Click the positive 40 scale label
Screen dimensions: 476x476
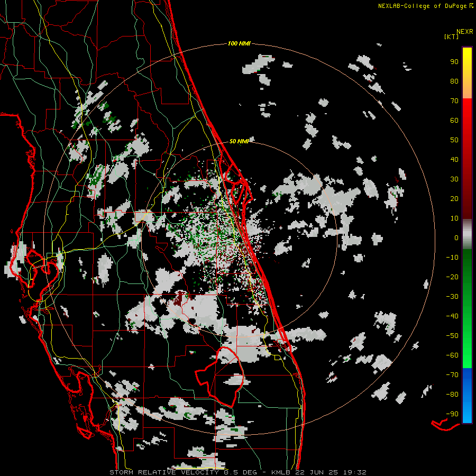coord(454,160)
